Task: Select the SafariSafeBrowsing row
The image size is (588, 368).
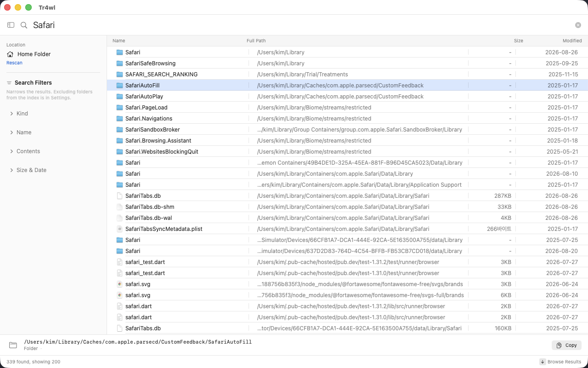Action: point(347,63)
